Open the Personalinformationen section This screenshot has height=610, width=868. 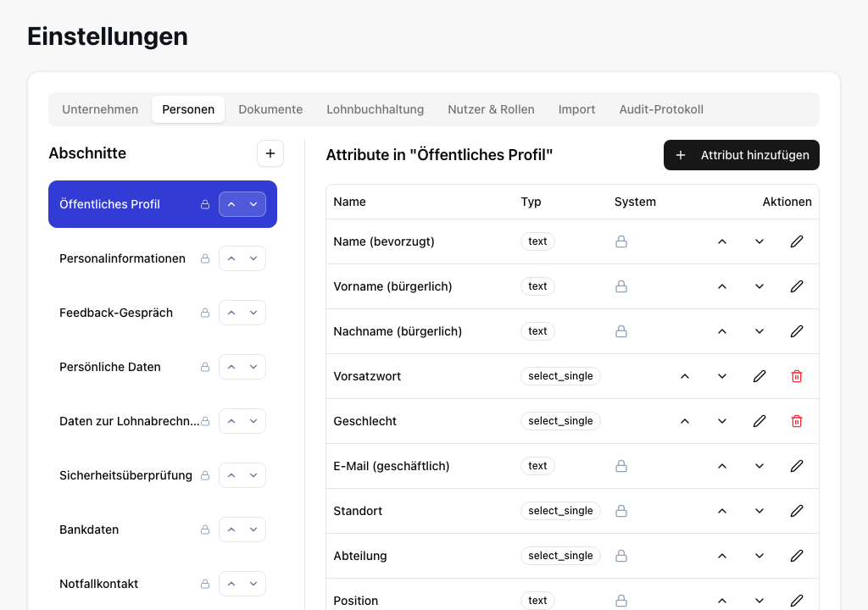coord(163,258)
